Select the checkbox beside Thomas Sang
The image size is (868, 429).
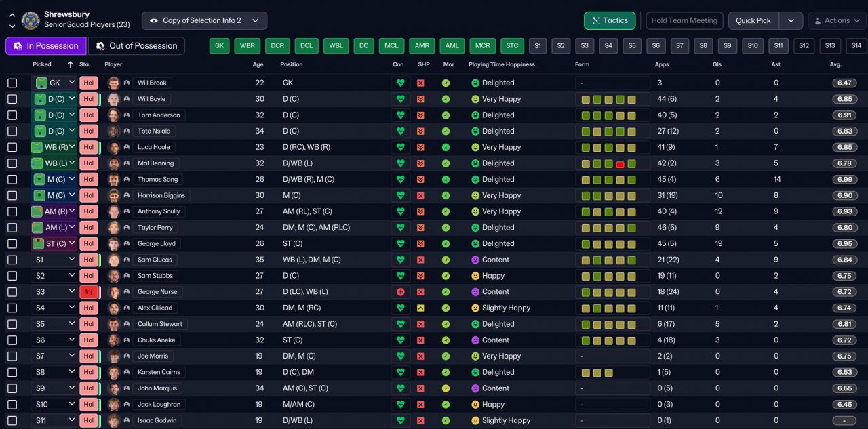[x=12, y=180]
